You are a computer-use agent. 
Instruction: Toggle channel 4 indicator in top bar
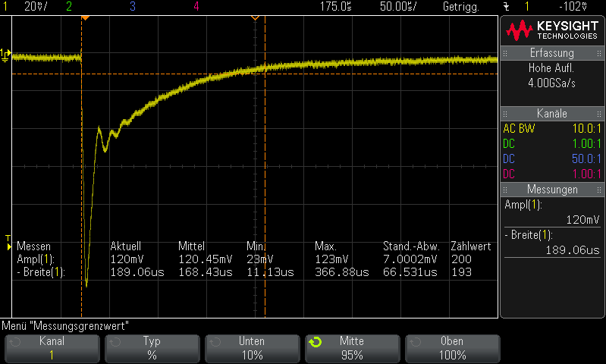tap(196, 6)
